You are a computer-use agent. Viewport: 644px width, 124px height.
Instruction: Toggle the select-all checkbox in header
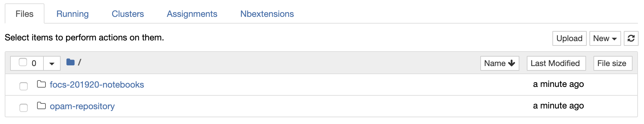[x=23, y=62]
